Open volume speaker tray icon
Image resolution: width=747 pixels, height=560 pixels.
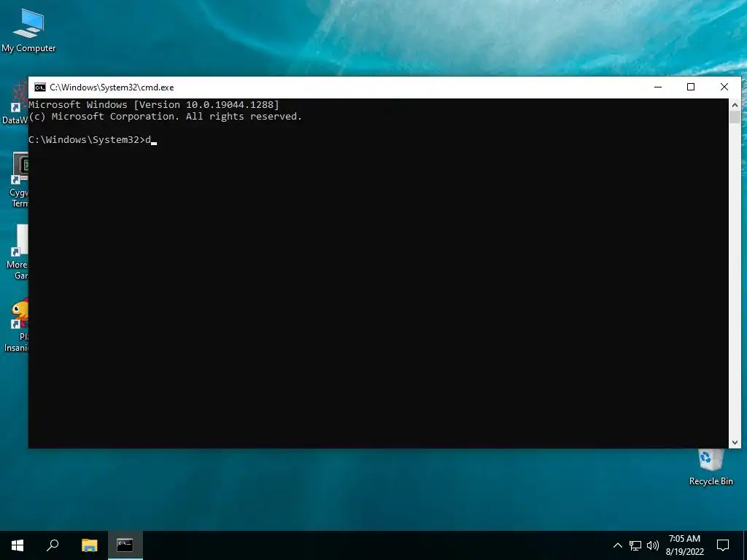[653, 545]
